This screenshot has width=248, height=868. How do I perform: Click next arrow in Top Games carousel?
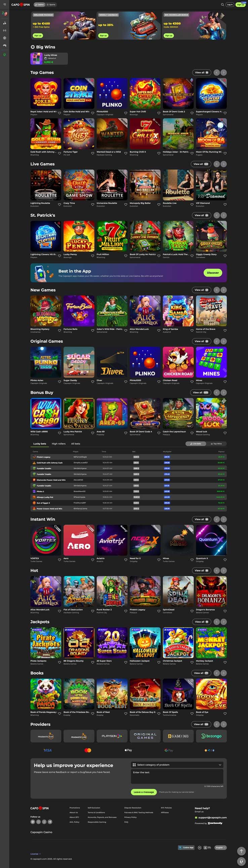(223, 73)
